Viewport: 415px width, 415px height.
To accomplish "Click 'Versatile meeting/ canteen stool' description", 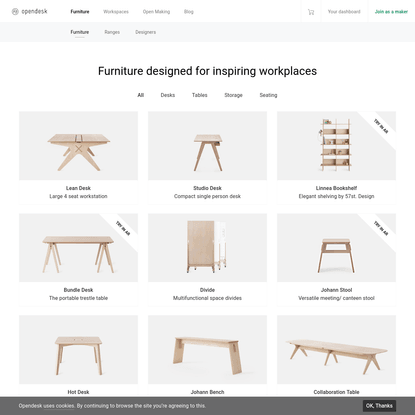I will 336,298.
